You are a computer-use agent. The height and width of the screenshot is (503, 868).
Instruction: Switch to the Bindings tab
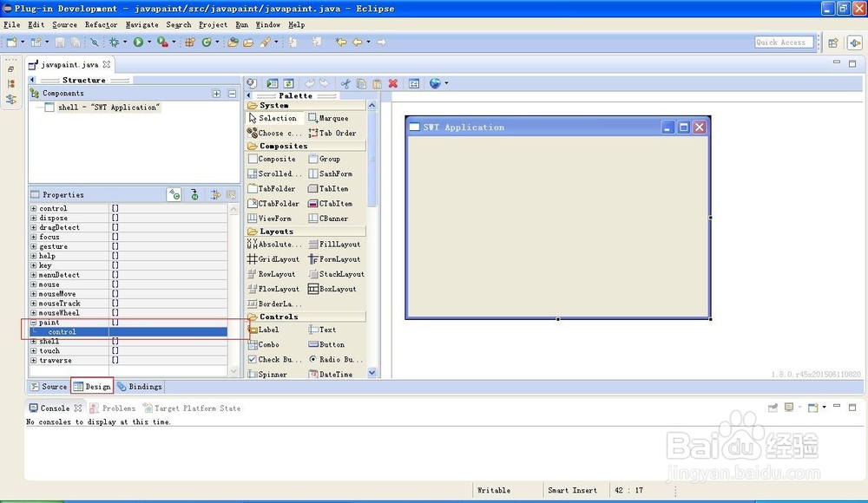click(140, 386)
